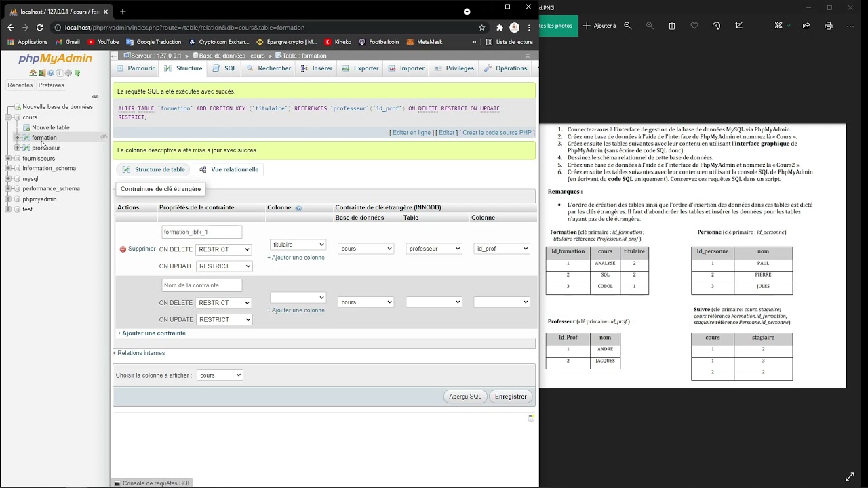Go to phpMyAdmin home icon
This screenshot has height=488, width=868.
coord(33,73)
